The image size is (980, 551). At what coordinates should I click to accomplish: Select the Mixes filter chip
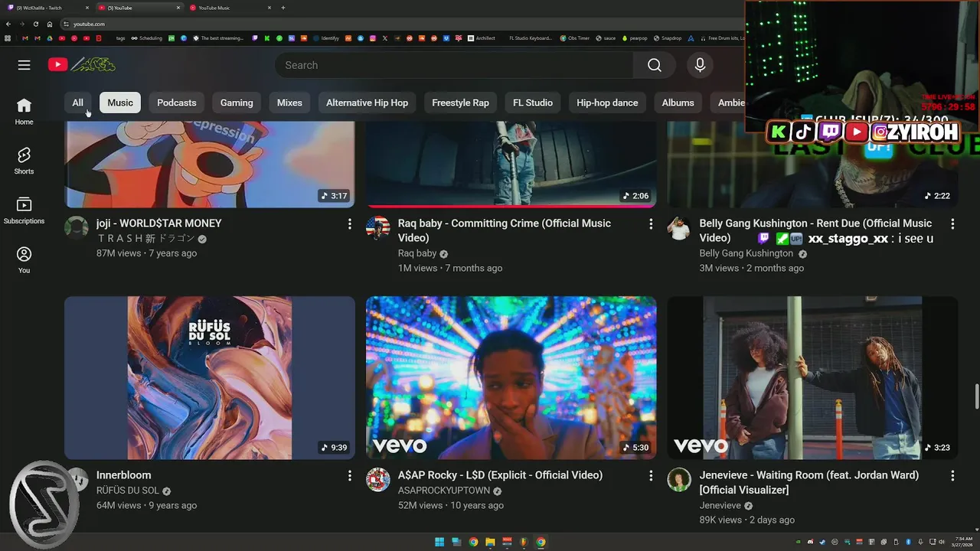(x=289, y=103)
